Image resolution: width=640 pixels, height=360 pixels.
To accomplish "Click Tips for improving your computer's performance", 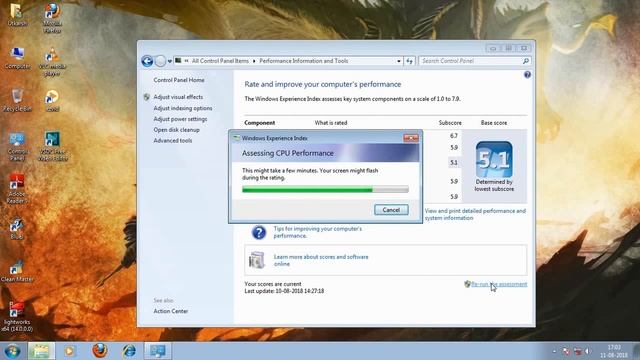I will click(318, 232).
